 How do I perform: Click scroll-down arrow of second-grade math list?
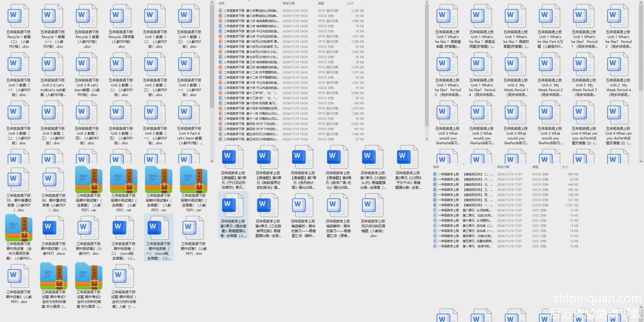tap(427, 139)
